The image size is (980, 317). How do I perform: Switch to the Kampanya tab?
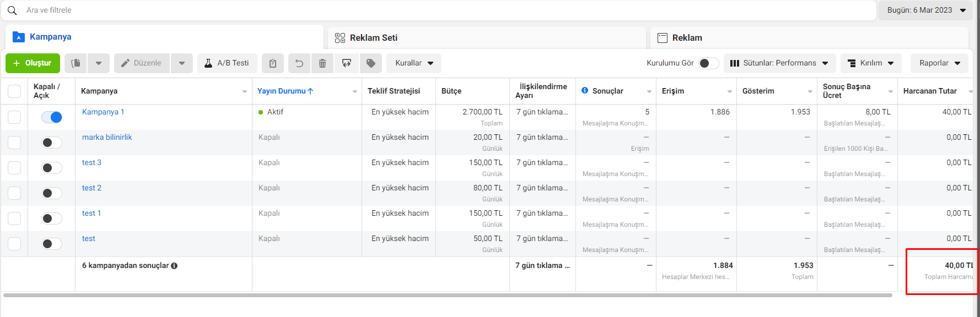click(164, 37)
